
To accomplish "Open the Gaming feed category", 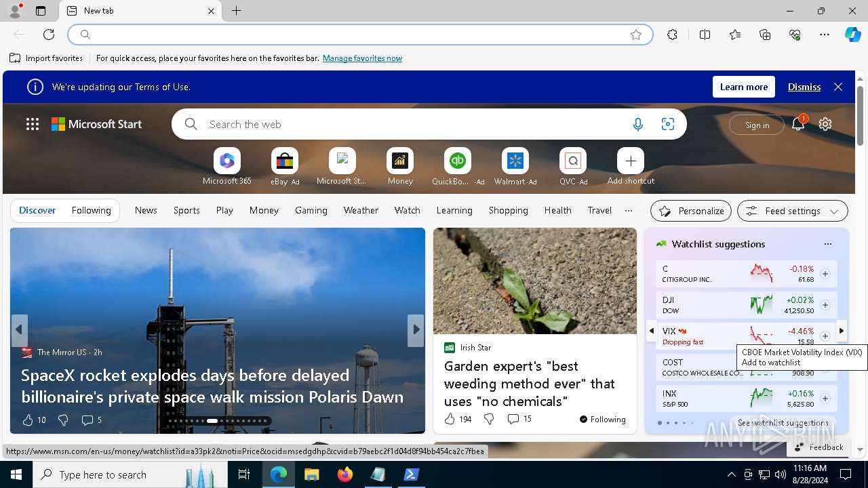I will pyautogui.click(x=311, y=210).
